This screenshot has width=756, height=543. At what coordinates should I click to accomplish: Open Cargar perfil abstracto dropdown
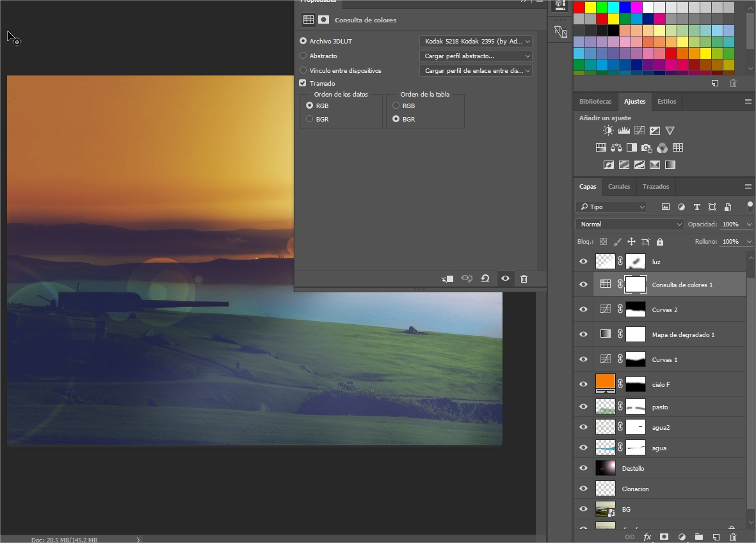[476, 56]
